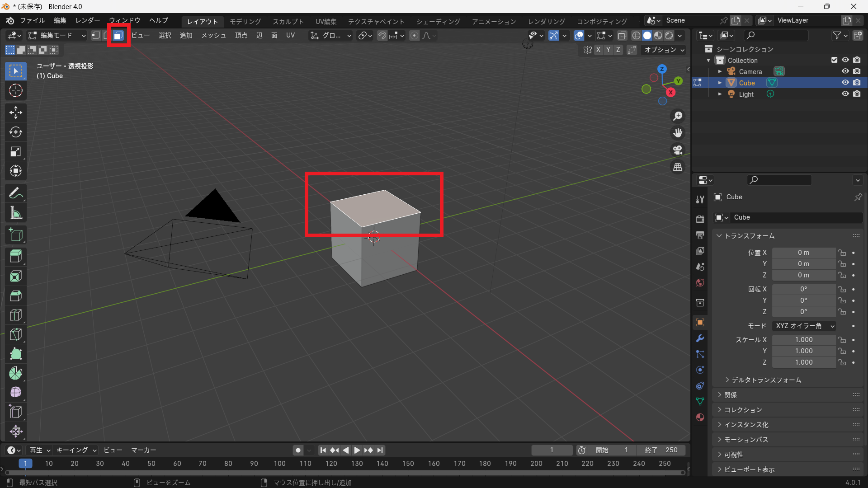The height and width of the screenshot is (488, 868).
Task: Select the Poly Build tool
Action: (16, 354)
